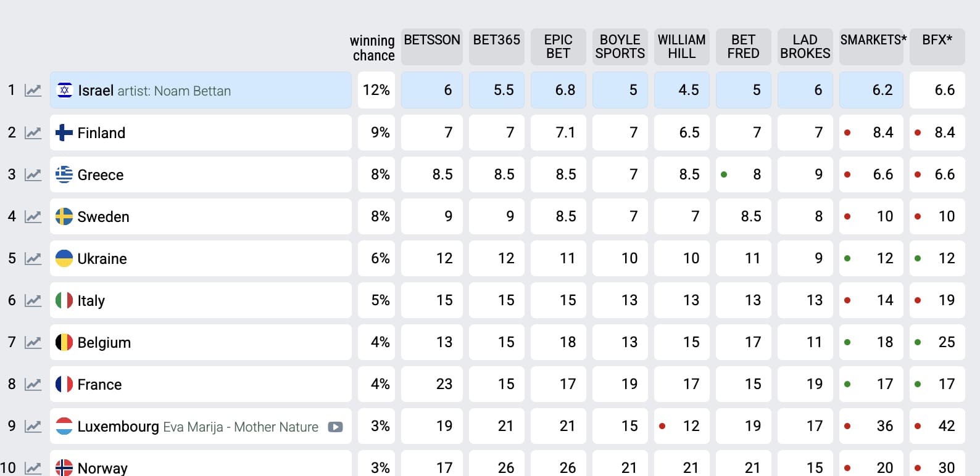Show the odds history chart for Sweden
Viewport: 980px width, 476px height.
coord(33,216)
